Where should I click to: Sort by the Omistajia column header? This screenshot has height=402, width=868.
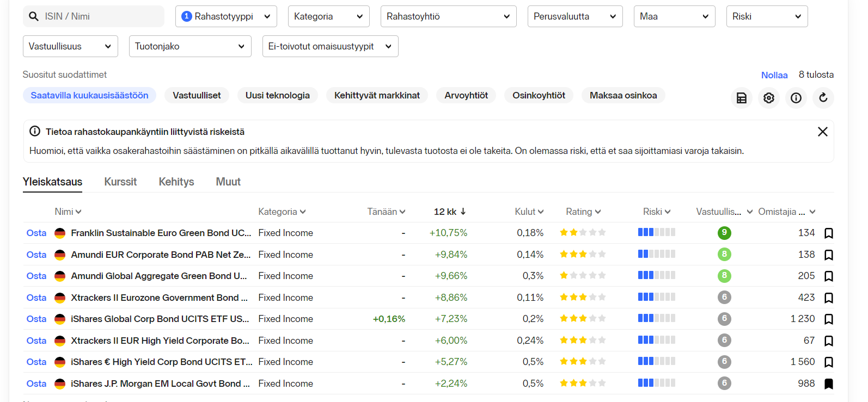787,212
